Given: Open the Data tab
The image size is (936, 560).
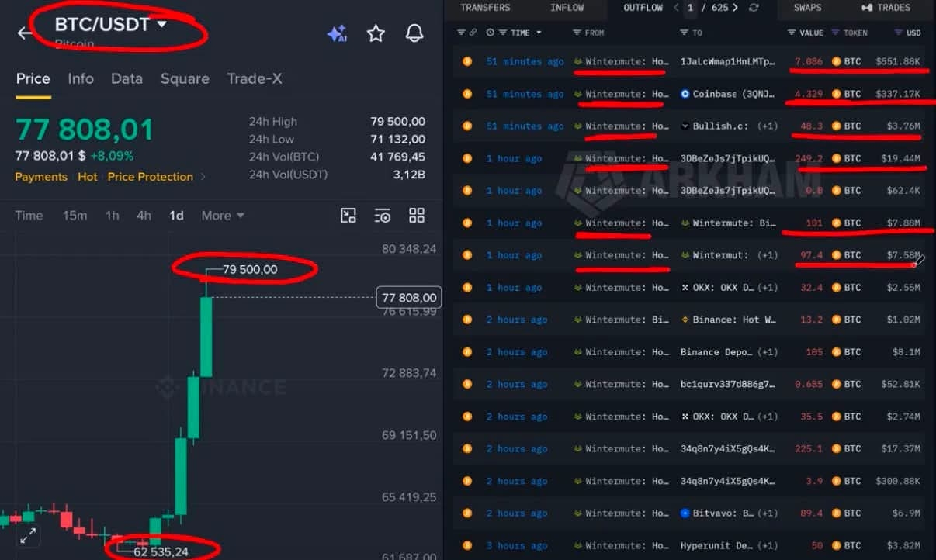Looking at the screenshot, I should pos(127,78).
